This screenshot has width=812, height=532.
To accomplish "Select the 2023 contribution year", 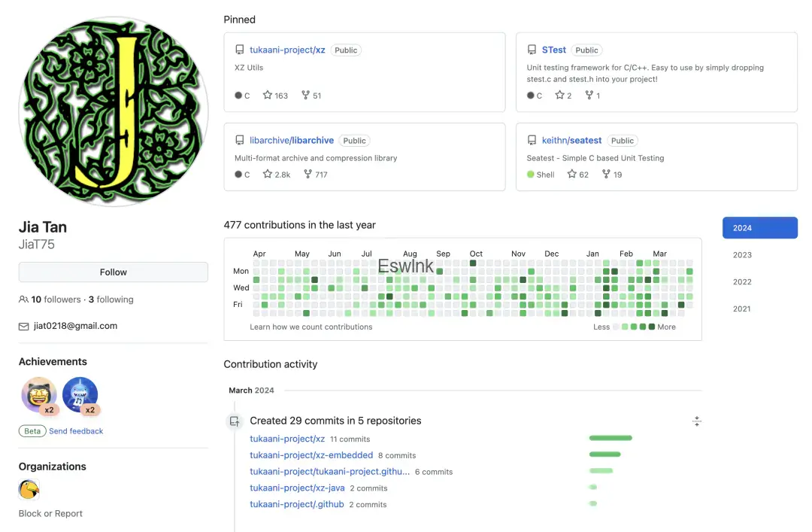I will (x=742, y=255).
